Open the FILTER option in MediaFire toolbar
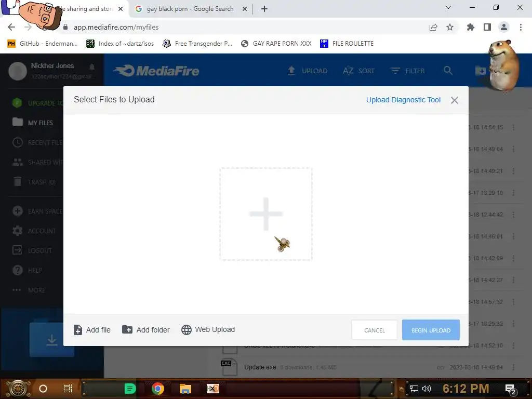532x399 pixels. pos(407,71)
